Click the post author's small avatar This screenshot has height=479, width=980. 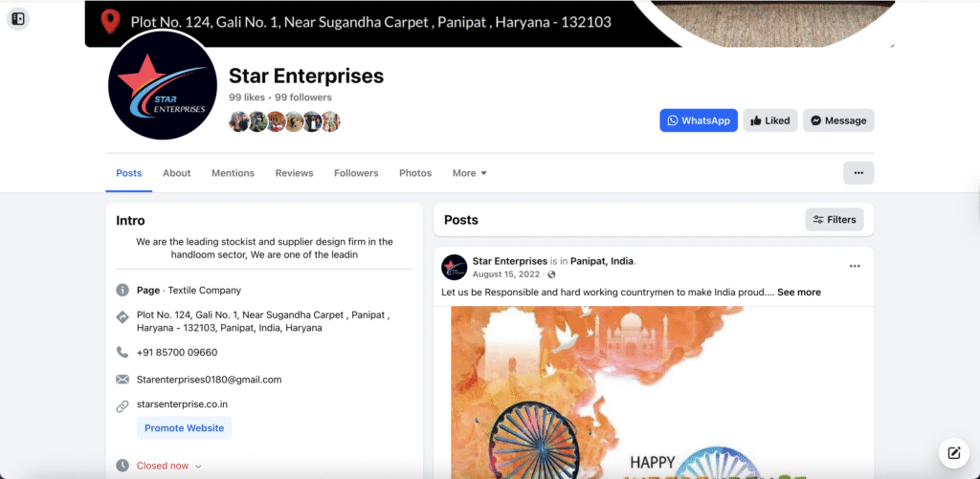click(455, 268)
